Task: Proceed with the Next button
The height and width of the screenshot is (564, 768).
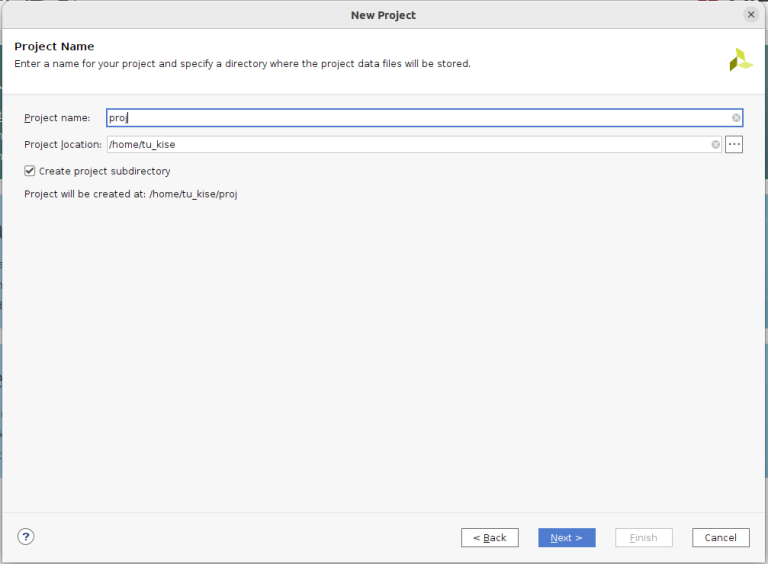Action: point(566,538)
